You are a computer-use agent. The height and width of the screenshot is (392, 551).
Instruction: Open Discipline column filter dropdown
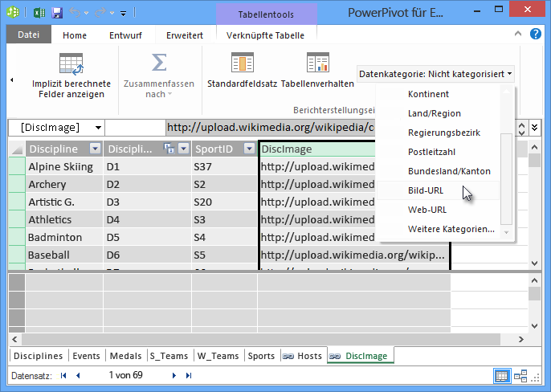point(96,149)
